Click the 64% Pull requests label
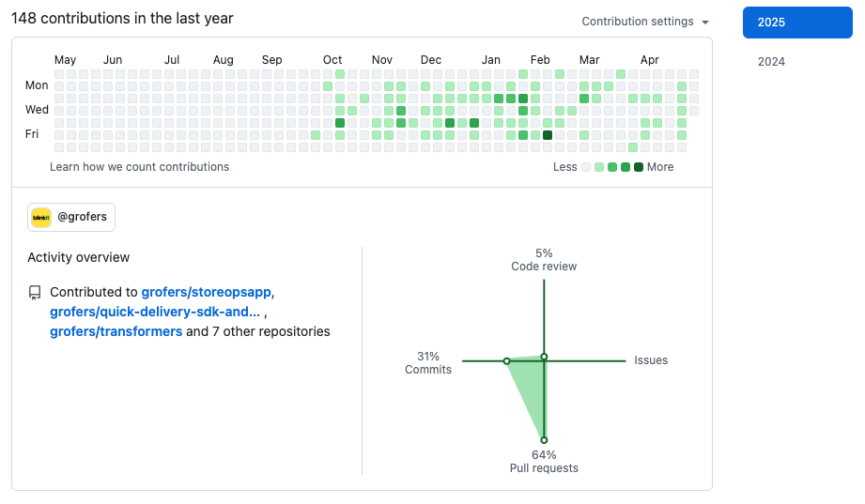 pyautogui.click(x=544, y=462)
